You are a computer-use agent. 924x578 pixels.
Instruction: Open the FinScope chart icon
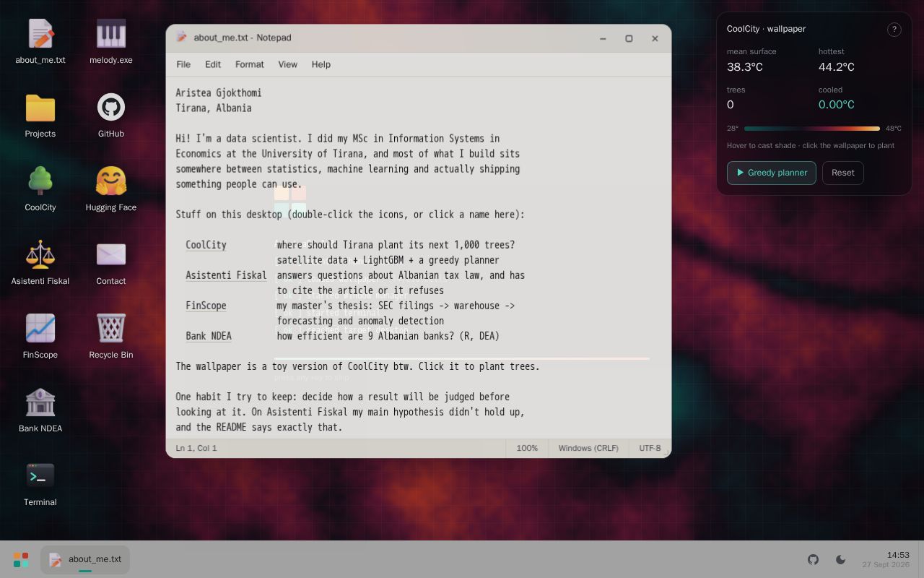[x=40, y=337]
